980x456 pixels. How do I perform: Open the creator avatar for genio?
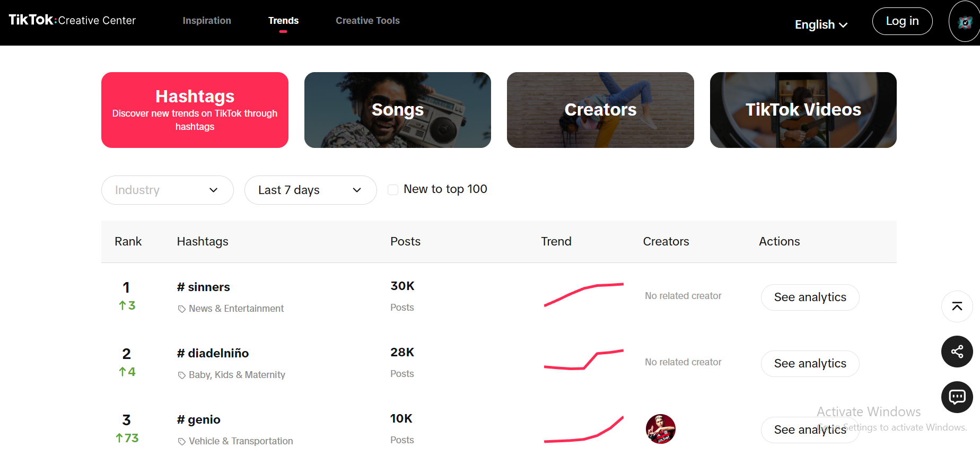click(660, 428)
